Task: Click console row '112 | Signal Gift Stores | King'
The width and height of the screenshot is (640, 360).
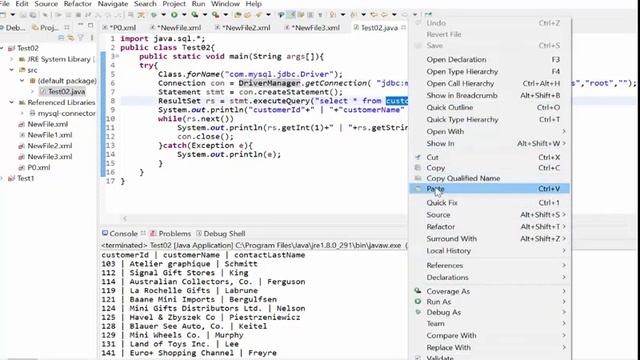Action: click(x=175, y=273)
